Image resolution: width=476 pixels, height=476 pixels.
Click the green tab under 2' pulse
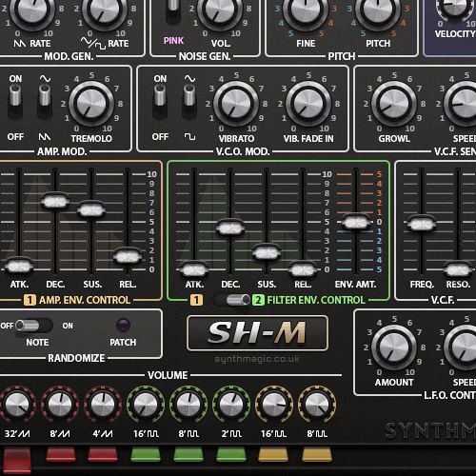231,455
